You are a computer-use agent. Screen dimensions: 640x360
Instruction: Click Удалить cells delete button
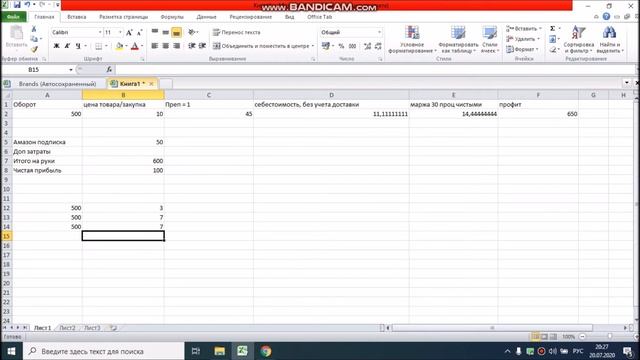tap(522, 39)
